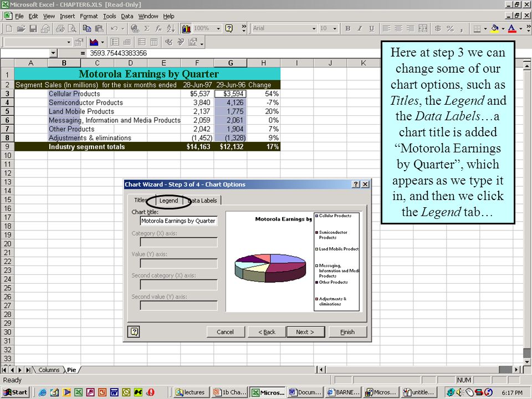
Task: Click the Finish button in wizard
Action: tap(347, 332)
